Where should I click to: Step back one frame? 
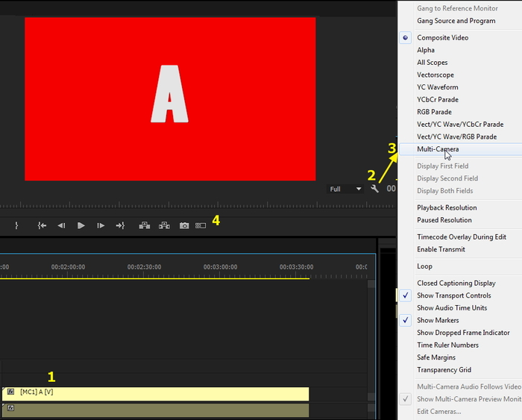(x=61, y=225)
